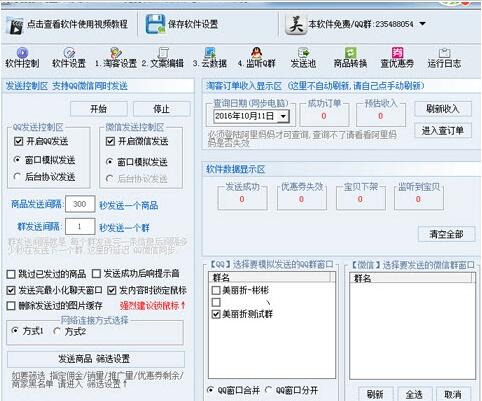
Task: Open 软件设置 toolbar icon
Action: (x=69, y=53)
